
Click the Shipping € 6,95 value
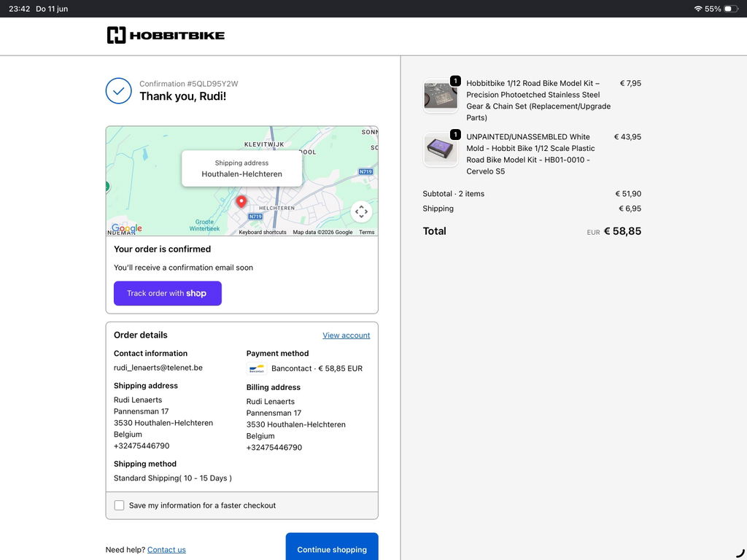point(630,209)
